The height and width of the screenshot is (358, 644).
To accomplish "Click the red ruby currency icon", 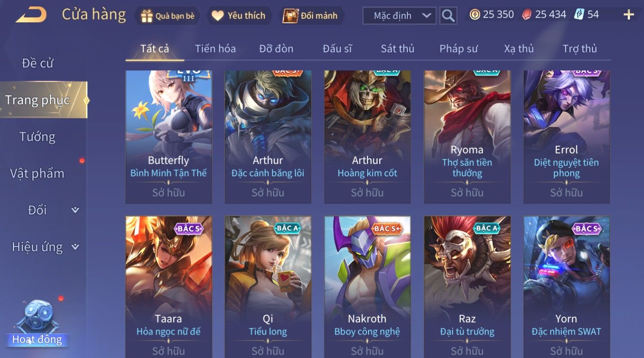I will point(527,15).
